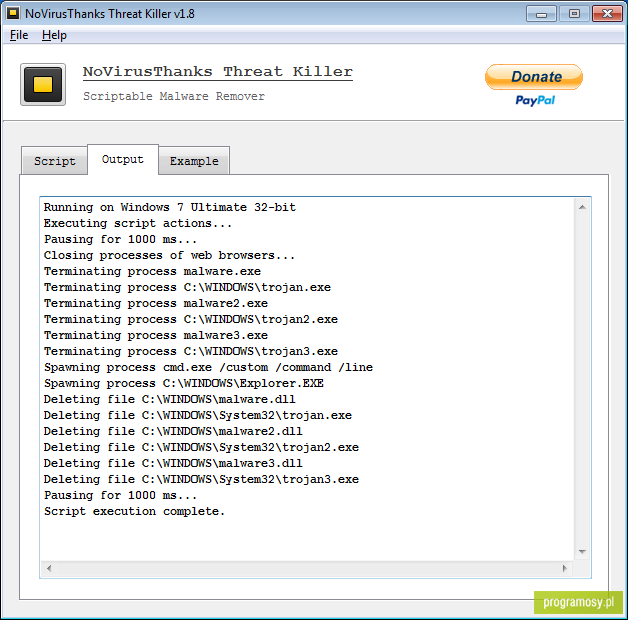Select the Output tab
The image size is (629, 620).
pyautogui.click(x=123, y=159)
